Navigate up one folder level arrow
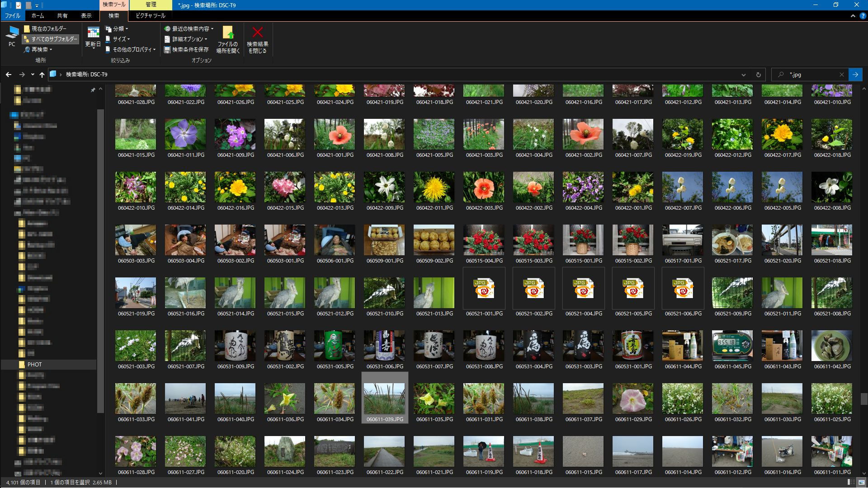868x488 pixels. (42, 75)
